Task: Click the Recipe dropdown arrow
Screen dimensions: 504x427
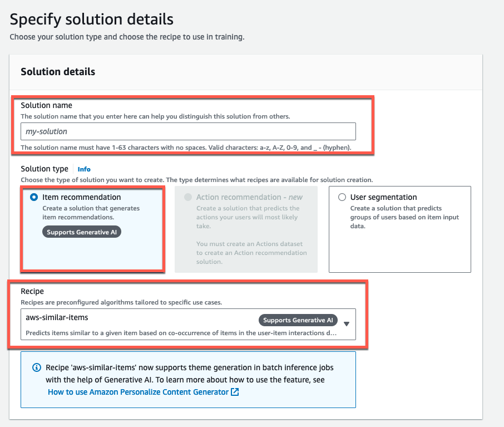Action: pyautogui.click(x=347, y=323)
